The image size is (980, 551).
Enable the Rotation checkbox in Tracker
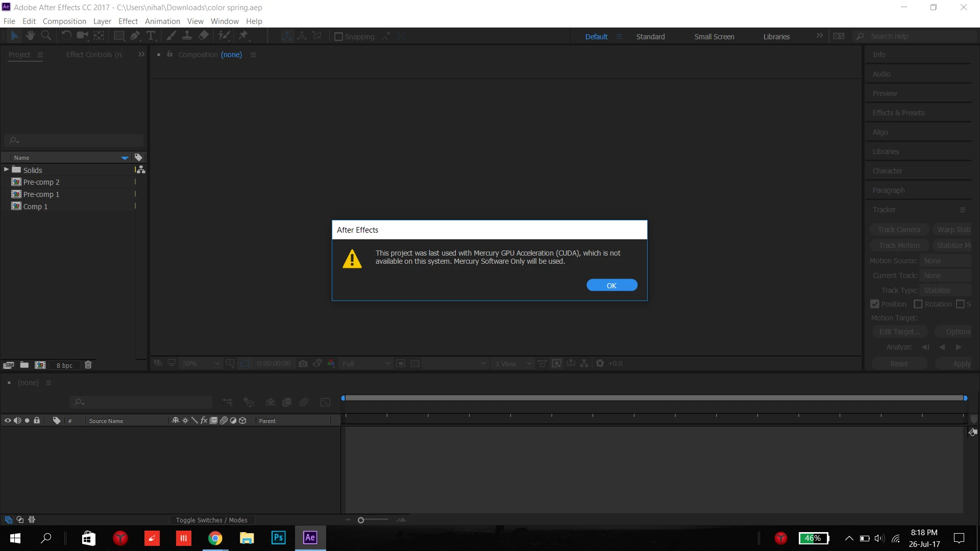tap(918, 304)
